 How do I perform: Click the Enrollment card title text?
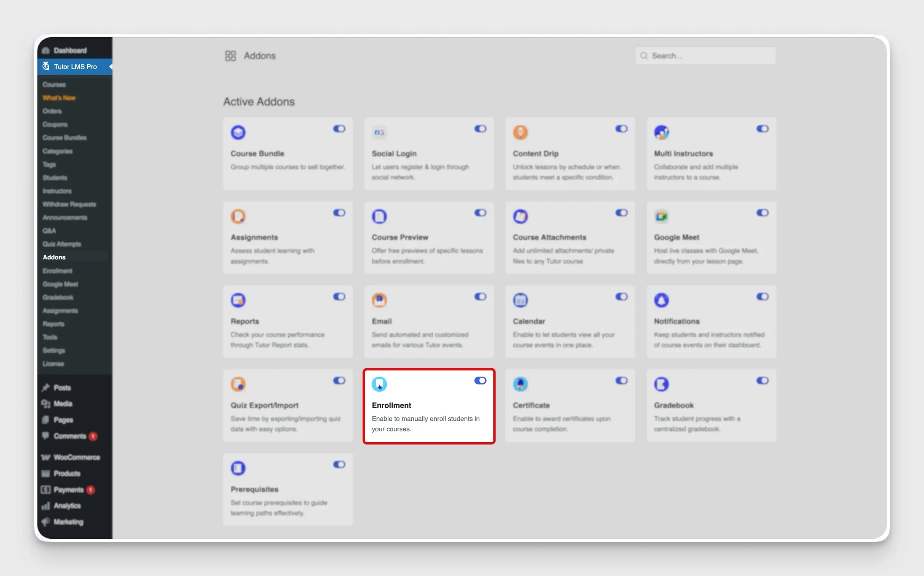[x=392, y=405]
